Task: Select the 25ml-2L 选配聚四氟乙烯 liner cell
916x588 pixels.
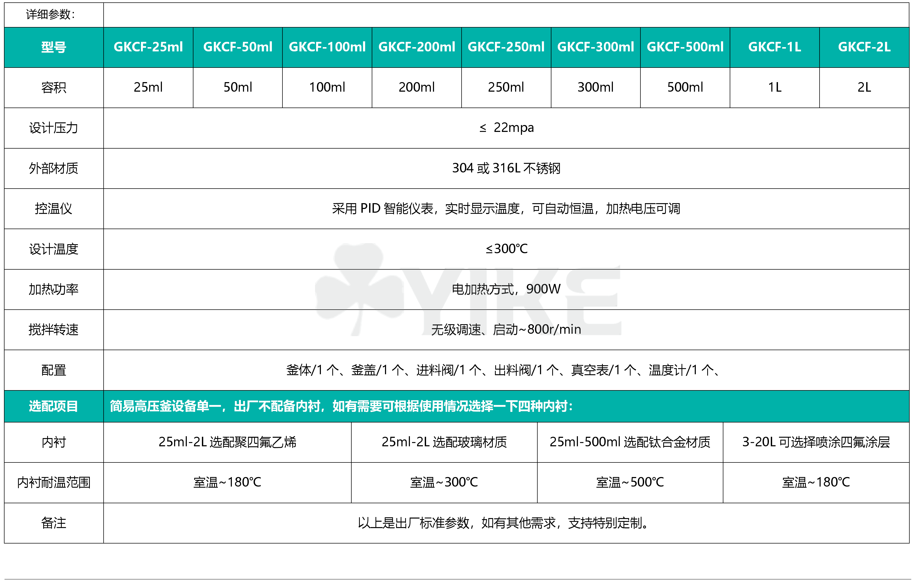Action: (x=227, y=442)
